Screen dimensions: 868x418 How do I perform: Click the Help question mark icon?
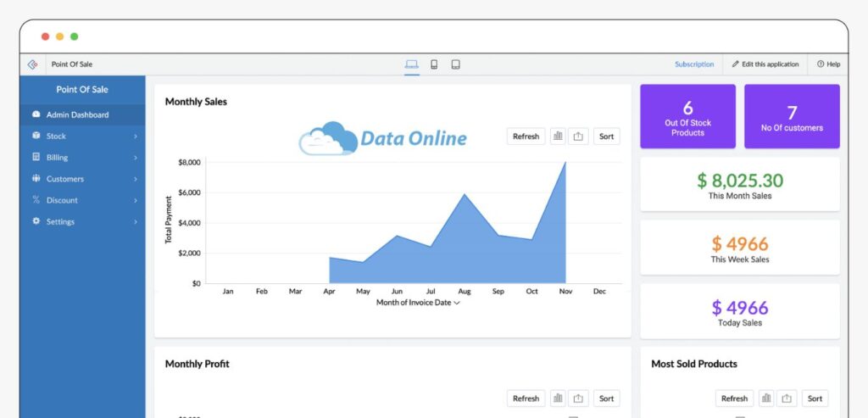click(x=821, y=64)
